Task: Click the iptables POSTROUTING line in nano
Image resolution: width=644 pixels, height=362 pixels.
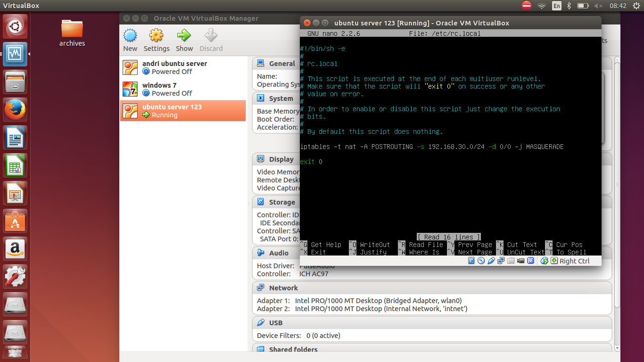Action: (432, 147)
